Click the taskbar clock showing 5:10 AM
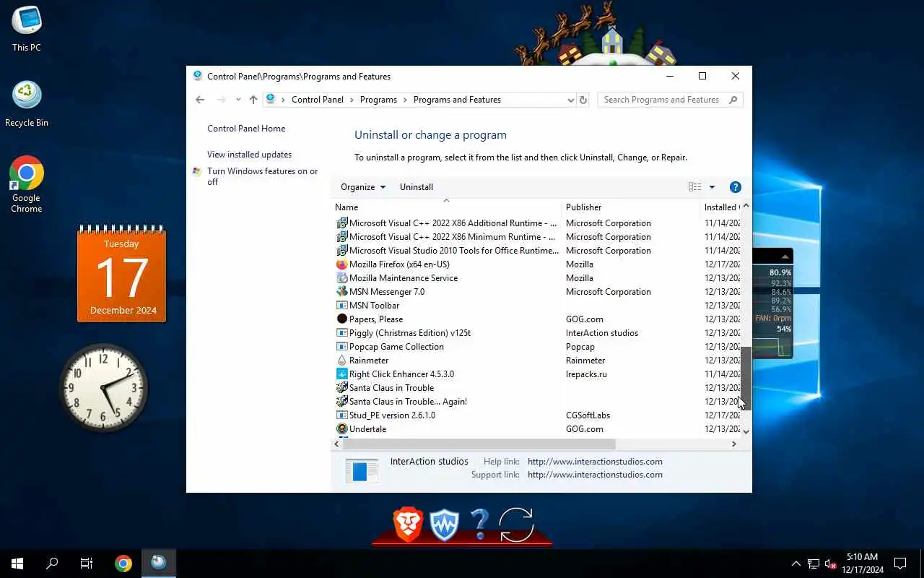 pos(862,564)
